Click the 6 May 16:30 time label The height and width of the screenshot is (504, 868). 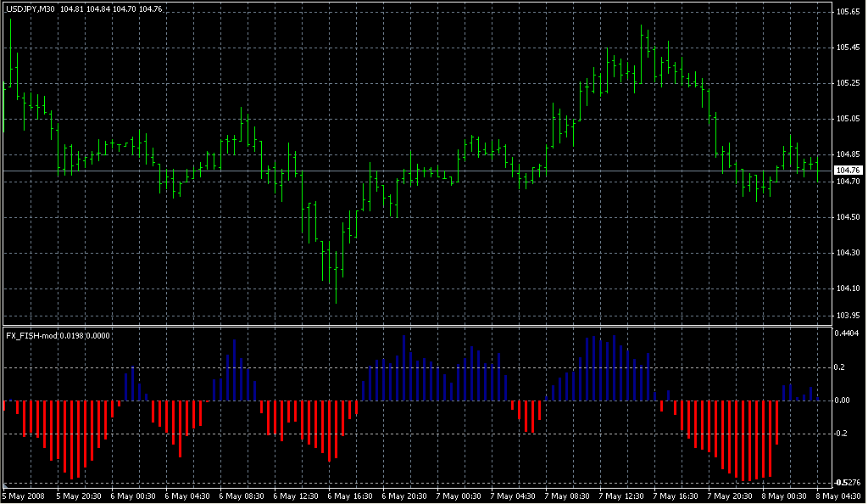(350, 496)
